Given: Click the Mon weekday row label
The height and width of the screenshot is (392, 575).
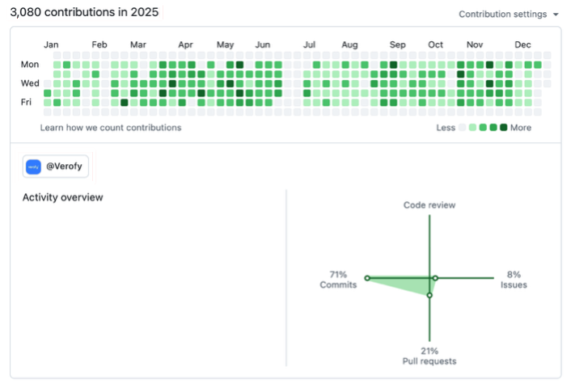Looking at the screenshot, I should point(30,65).
